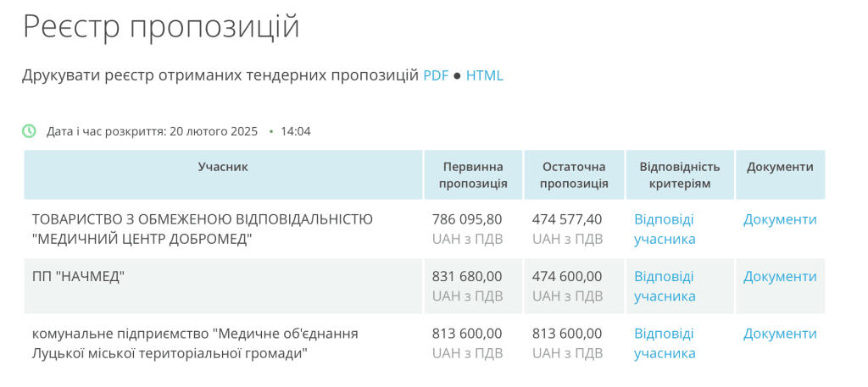Click the participant name "МЕДИЧНИЙ ЦЕНТР ДОБРОМЕД"

(202, 229)
